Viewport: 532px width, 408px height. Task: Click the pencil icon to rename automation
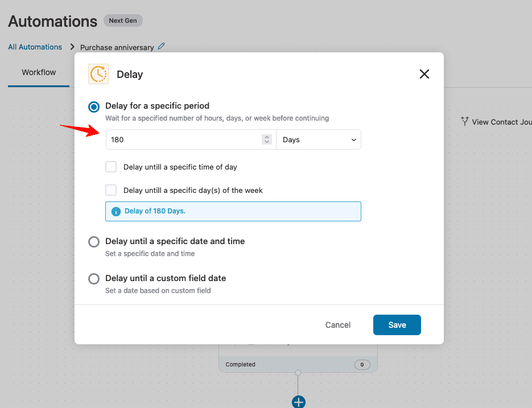162,46
